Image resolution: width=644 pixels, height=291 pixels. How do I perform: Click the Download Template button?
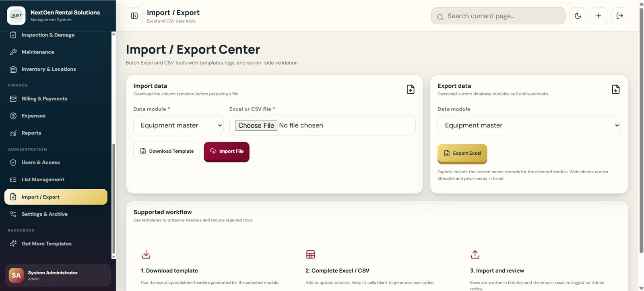tap(167, 151)
